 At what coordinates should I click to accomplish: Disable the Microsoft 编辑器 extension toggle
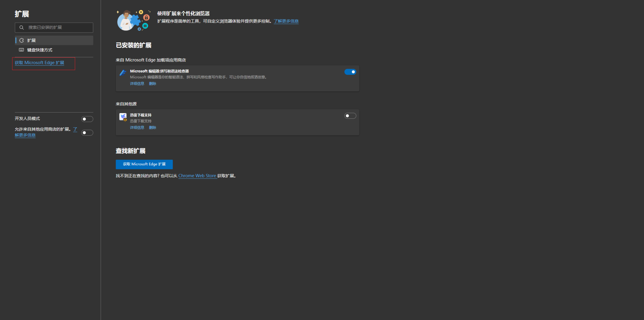point(350,72)
